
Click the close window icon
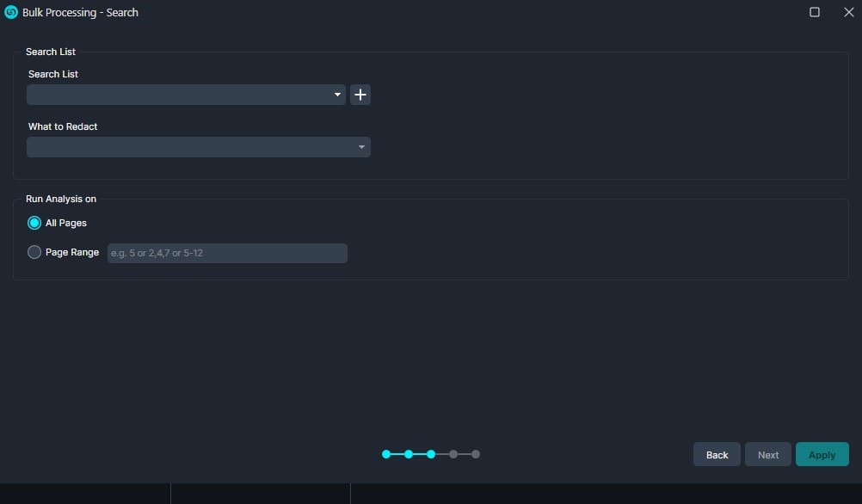click(x=848, y=12)
